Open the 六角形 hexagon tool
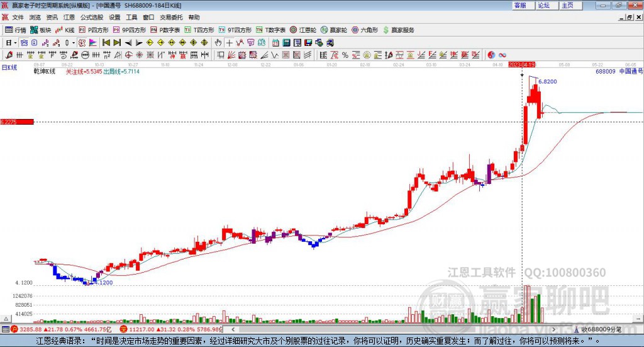The width and height of the screenshot is (644, 347). 365,30
